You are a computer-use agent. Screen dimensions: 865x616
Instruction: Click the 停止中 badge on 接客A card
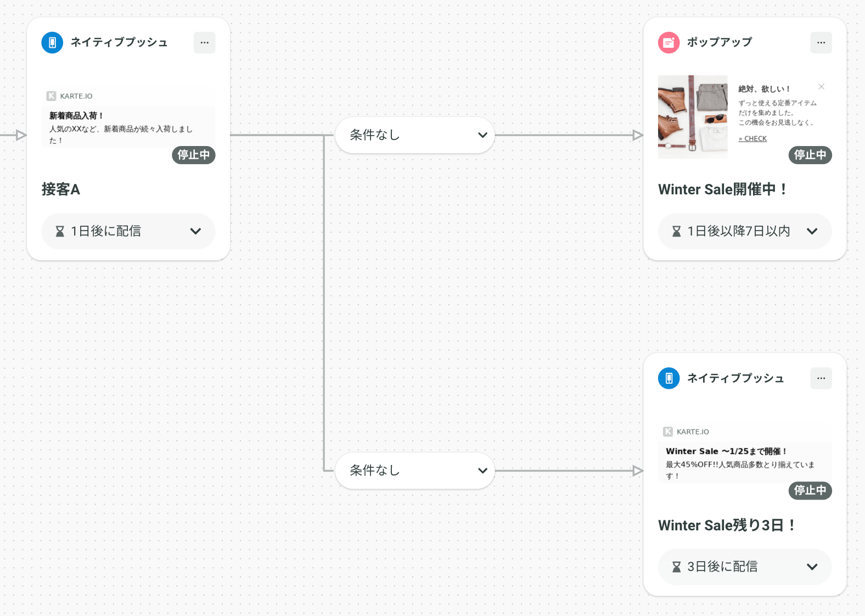pyautogui.click(x=194, y=155)
